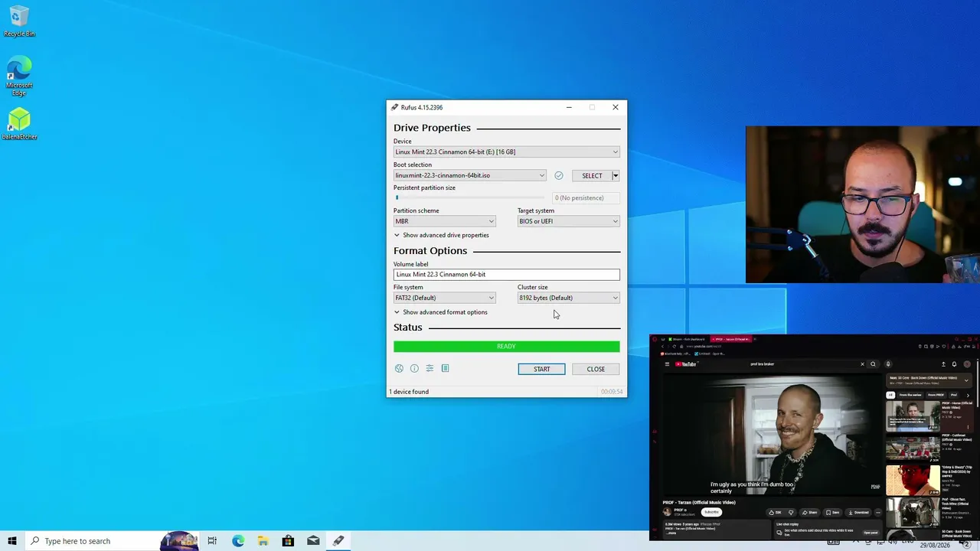
Task: Show more filter chips with right arrow
Action: tap(968, 395)
